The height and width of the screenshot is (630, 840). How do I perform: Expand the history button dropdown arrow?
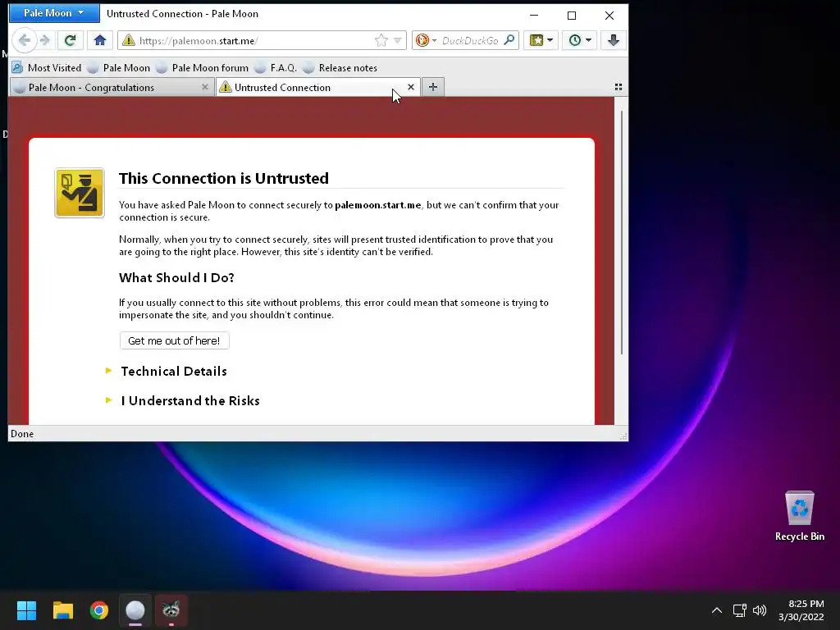pos(589,40)
